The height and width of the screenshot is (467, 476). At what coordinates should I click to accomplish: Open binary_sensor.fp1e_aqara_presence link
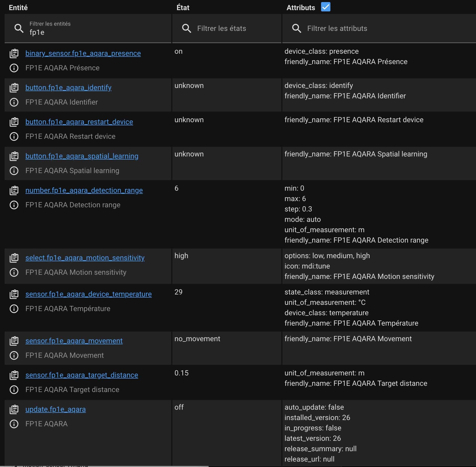pyautogui.click(x=83, y=53)
